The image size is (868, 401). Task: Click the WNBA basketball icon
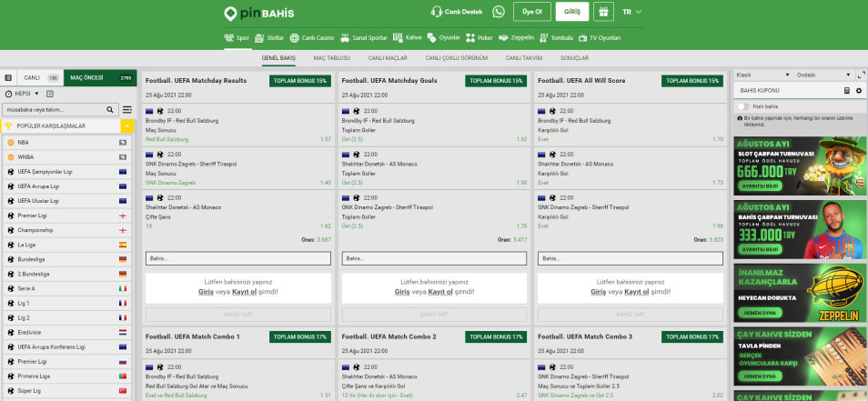(x=11, y=157)
